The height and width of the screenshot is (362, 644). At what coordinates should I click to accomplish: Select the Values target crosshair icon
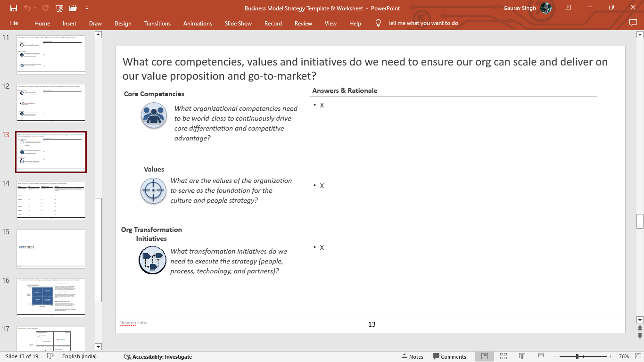tap(154, 191)
